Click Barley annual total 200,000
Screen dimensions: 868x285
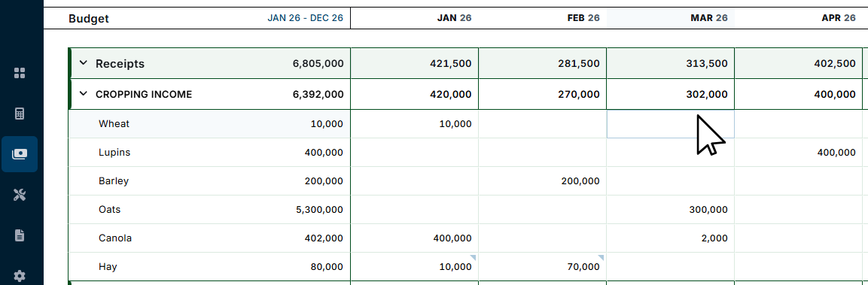coord(324,181)
